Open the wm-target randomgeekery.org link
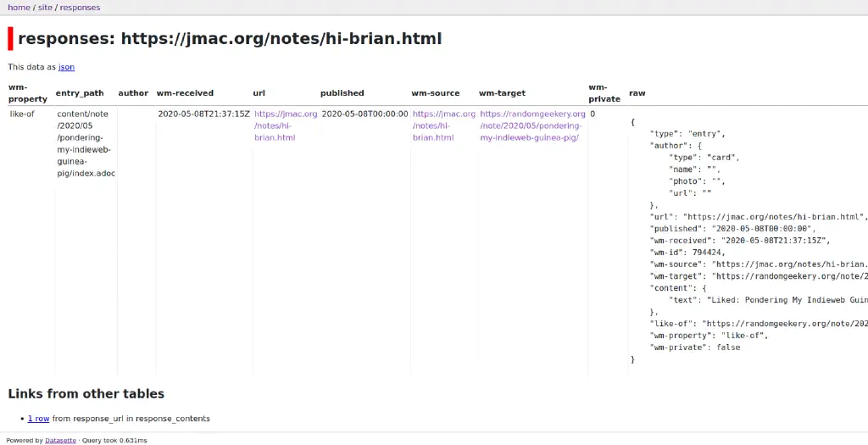Viewport: 868px width, 445px height. point(532,125)
